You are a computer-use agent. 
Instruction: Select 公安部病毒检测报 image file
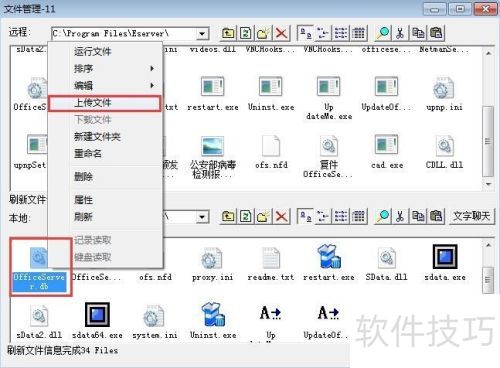(213, 157)
